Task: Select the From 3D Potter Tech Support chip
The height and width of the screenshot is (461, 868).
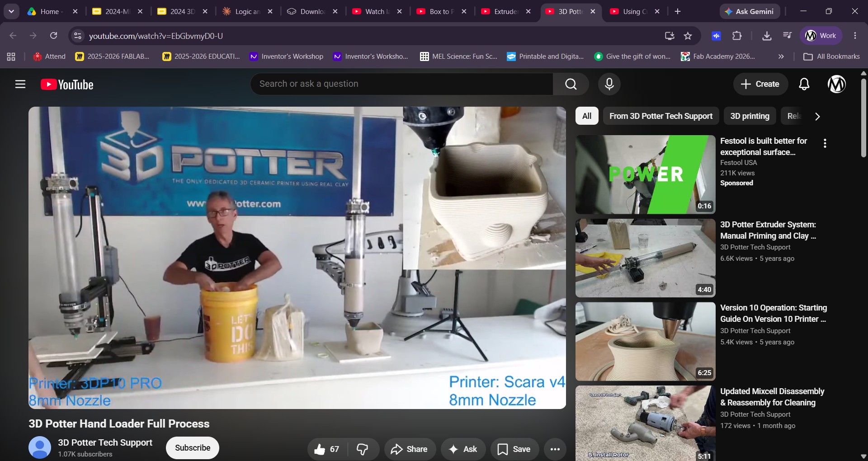Action: [x=661, y=116]
